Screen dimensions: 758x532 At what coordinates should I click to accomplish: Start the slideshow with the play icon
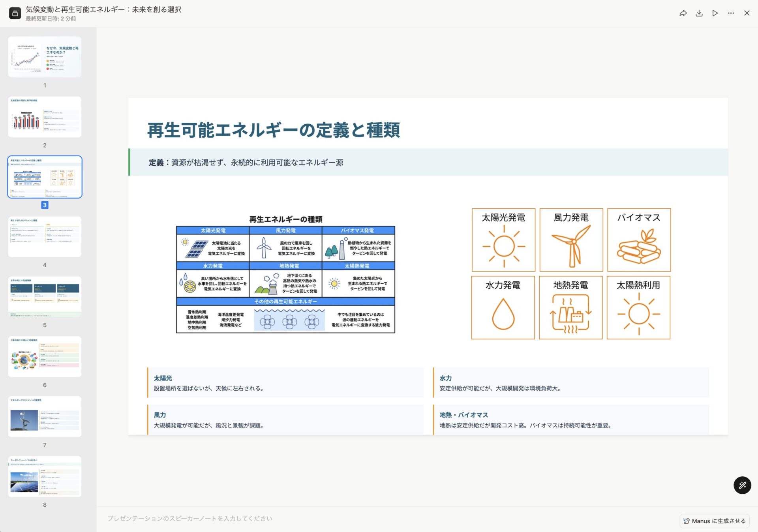715,13
